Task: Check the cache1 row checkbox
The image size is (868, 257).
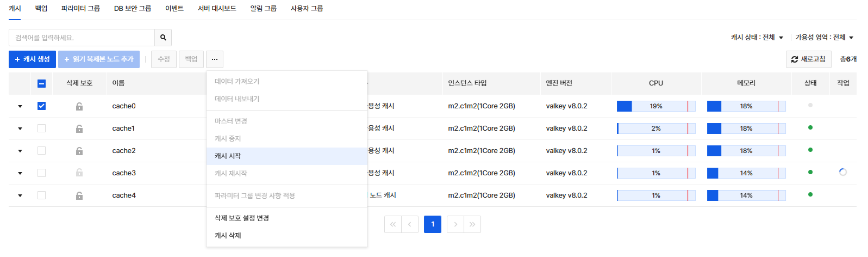Action: tap(41, 128)
